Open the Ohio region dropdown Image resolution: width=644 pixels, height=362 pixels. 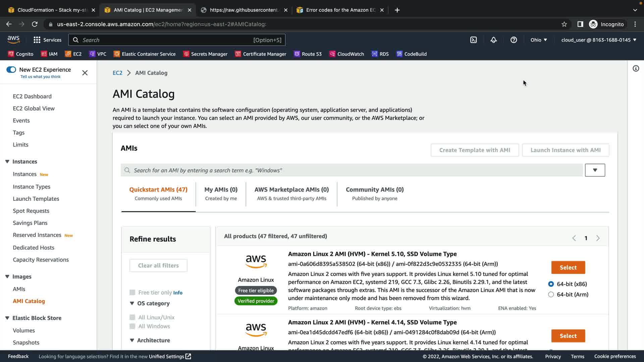pos(539,40)
